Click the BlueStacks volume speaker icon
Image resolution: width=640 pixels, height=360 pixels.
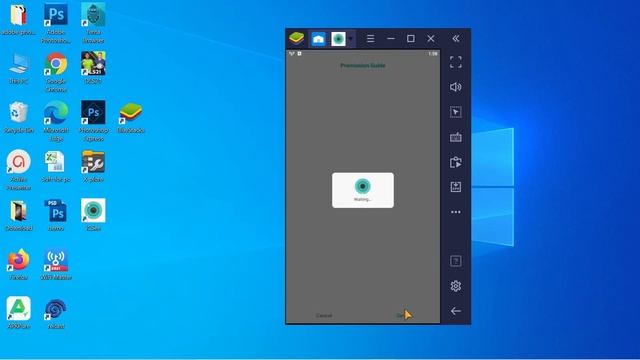pyautogui.click(x=456, y=87)
